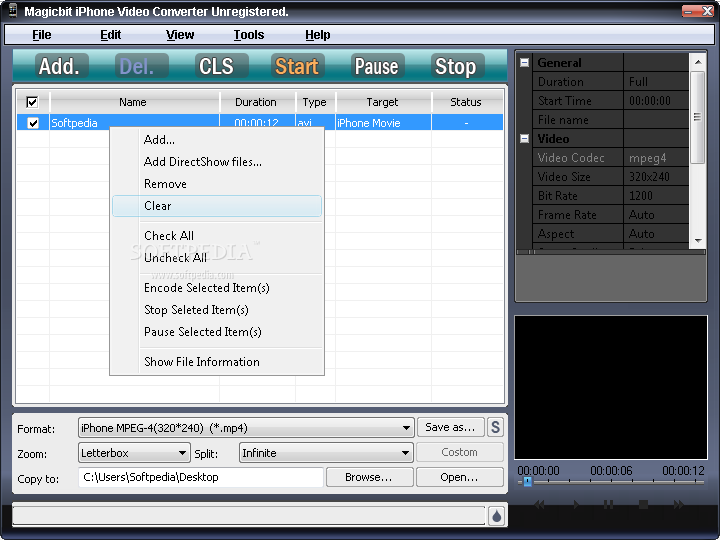Open the Help menu

click(x=318, y=35)
